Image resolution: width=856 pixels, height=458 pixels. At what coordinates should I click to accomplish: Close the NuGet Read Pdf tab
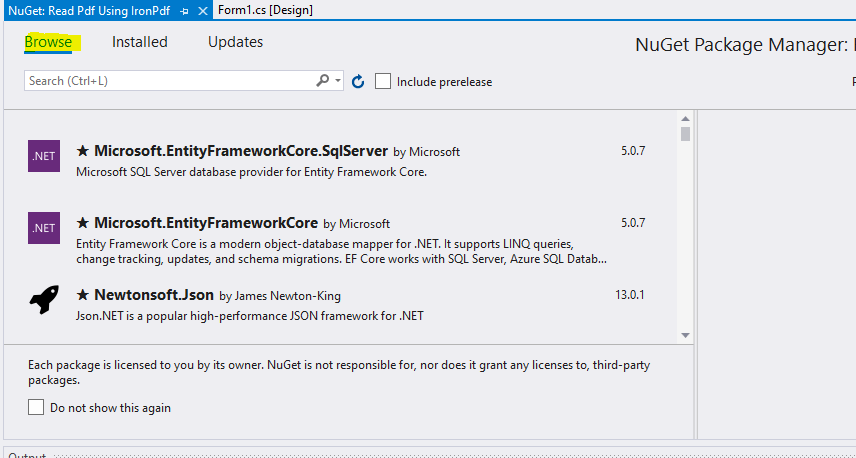[x=203, y=10]
